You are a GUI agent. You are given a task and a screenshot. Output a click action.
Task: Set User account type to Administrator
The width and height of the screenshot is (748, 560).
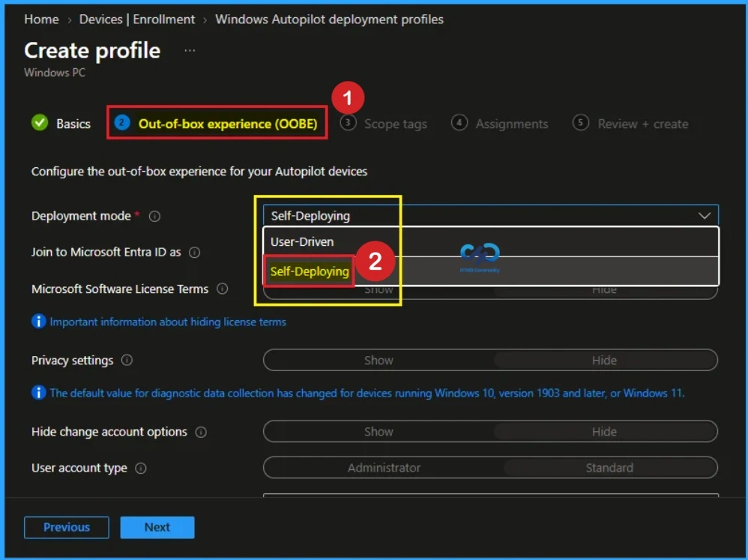(x=384, y=468)
